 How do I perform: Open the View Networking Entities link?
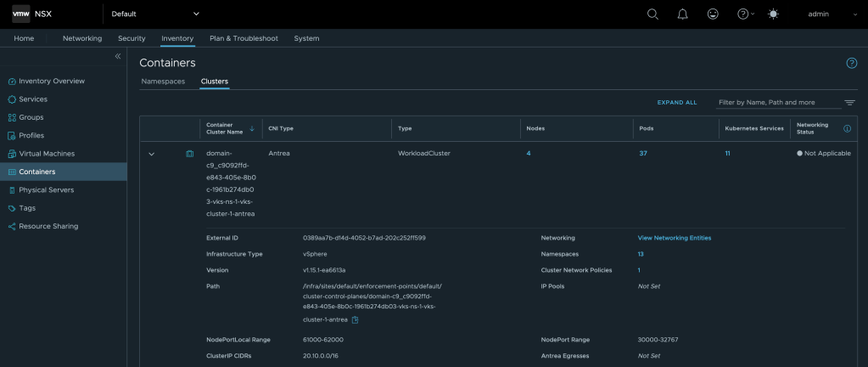(674, 238)
